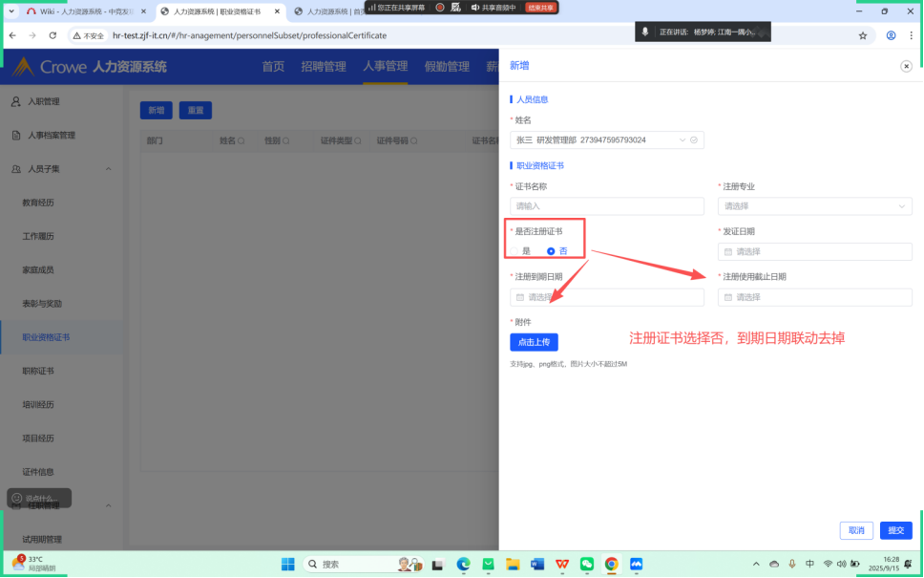Open the 首页 top navigation item
The image size is (924, 578).
pos(273,67)
